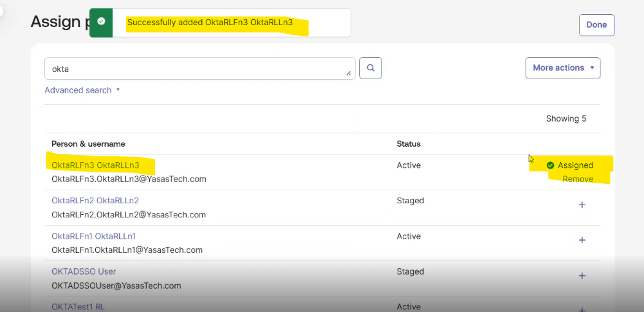The width and height of the screenshot is (644, 312).
Task: Expand the Advanced search options
Action: pos(82,90)
